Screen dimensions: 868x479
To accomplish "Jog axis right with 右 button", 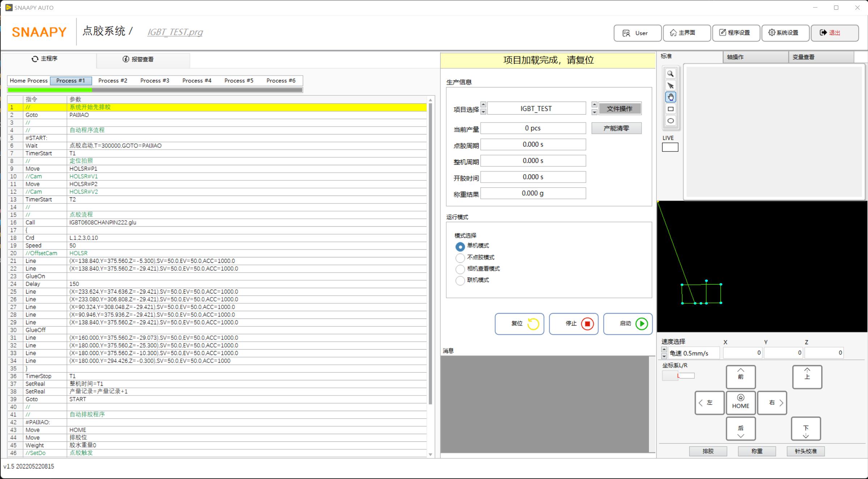I will tap(772, 402).
